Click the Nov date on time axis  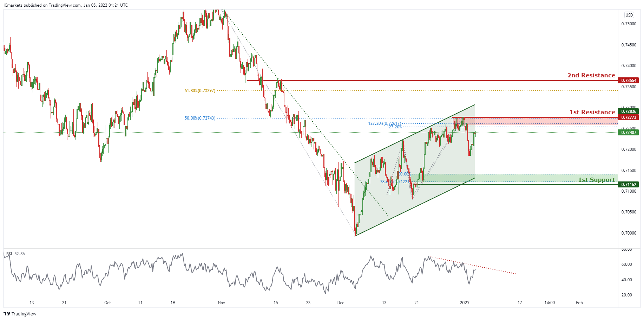point(221,303)
